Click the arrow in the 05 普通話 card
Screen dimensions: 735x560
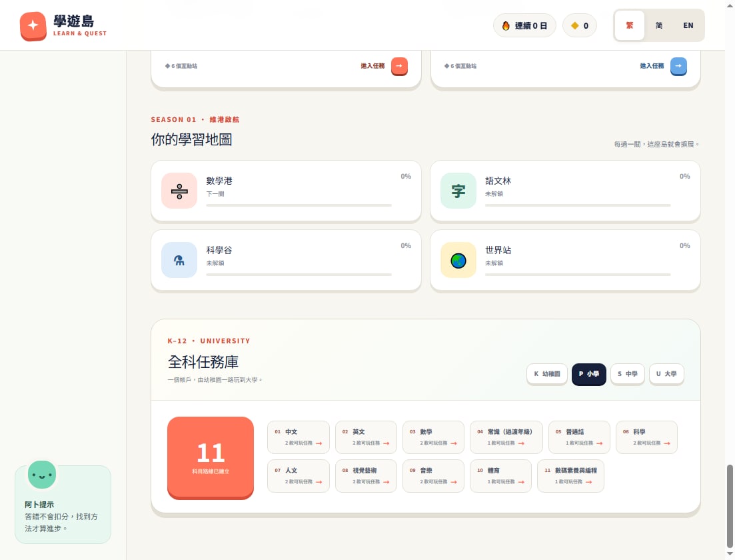[x=600, y=443]
